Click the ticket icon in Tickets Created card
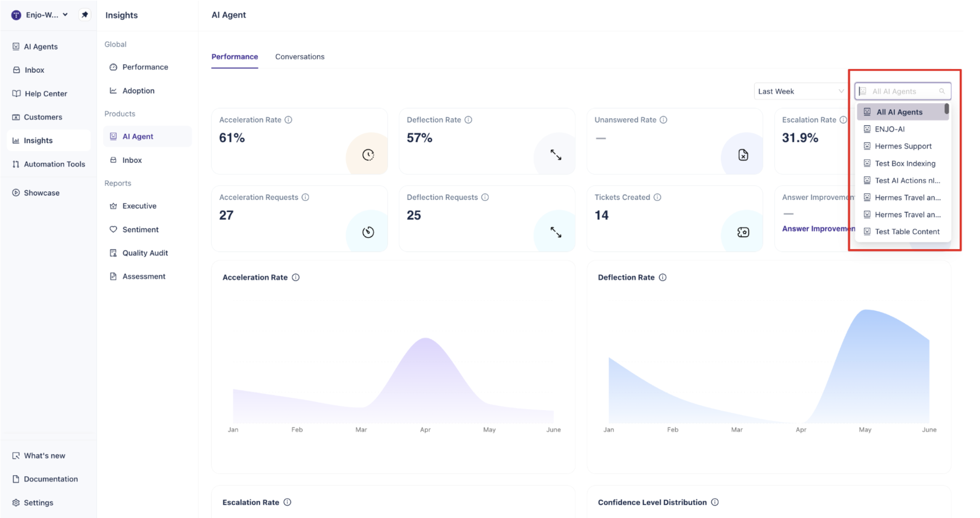 pyautogui.click(x=743, y=232)
